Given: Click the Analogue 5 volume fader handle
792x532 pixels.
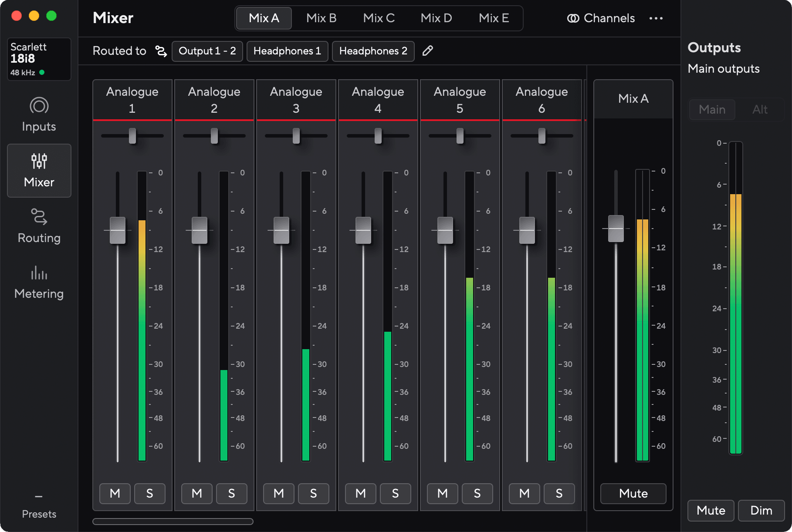Looking at the screenshot, I should click(445, 230).
